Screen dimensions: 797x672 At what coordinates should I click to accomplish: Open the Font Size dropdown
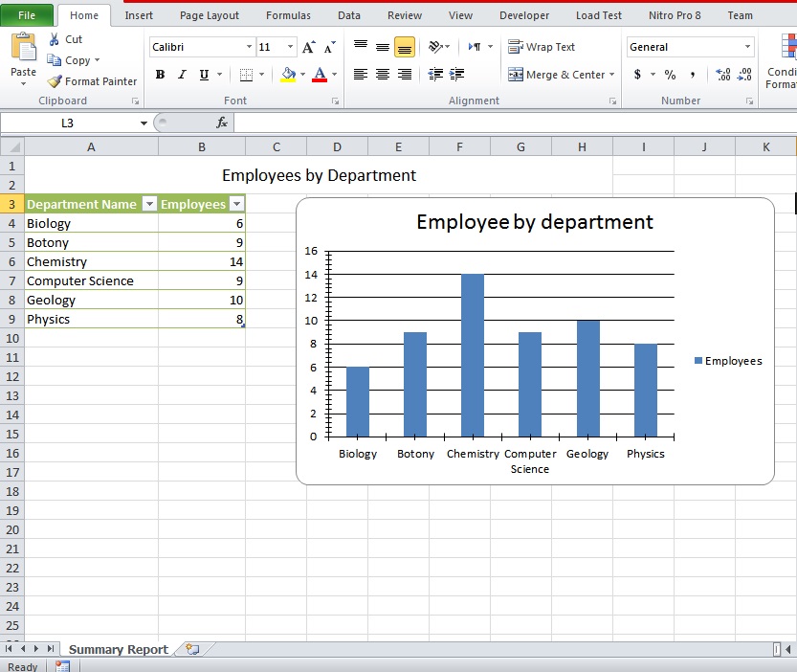(x=290, y=46)
